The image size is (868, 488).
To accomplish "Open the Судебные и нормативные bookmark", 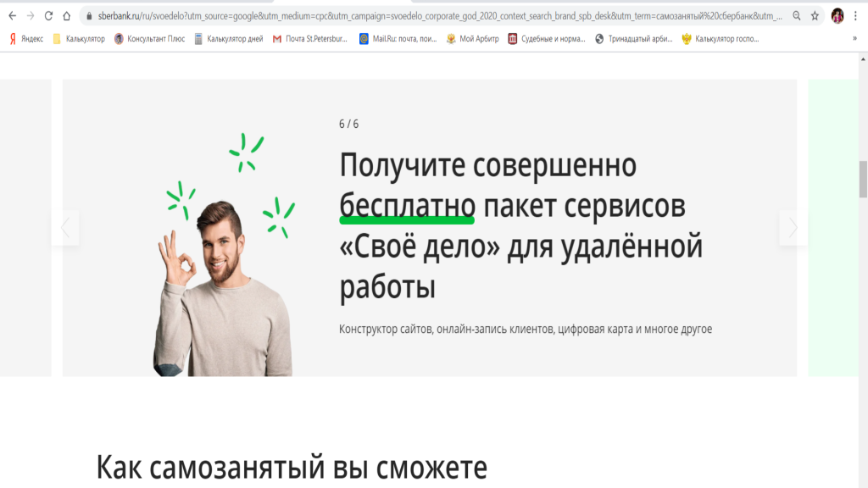I will (x=546, y=38).
